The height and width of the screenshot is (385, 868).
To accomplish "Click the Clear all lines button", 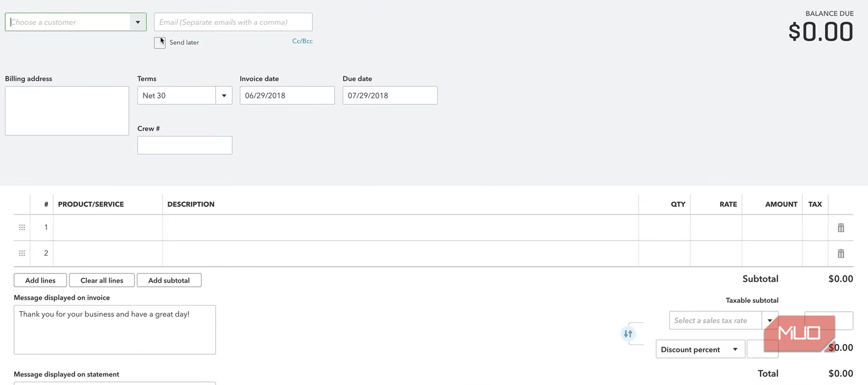I will (x=102, y=280).
